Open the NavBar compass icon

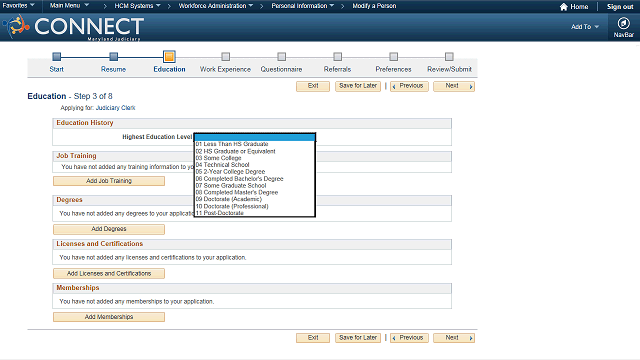pyautogui.click(x=623, y=23)
